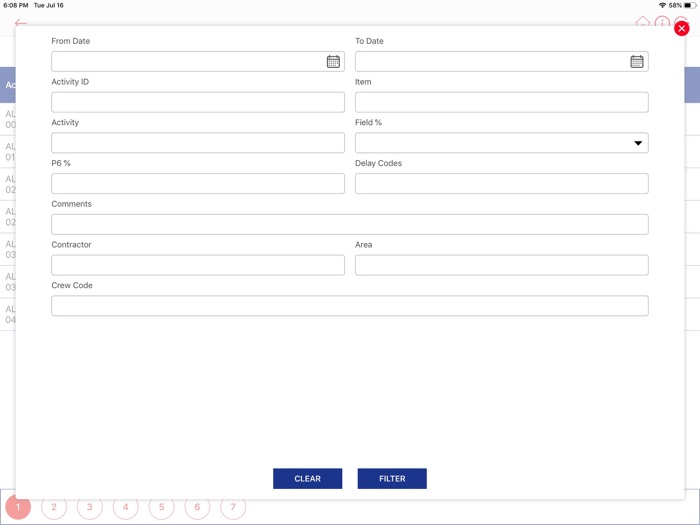Tap the Wi-Fi status icon
The height and width of the screenshot is (525, 700).
tap(662, 5)
